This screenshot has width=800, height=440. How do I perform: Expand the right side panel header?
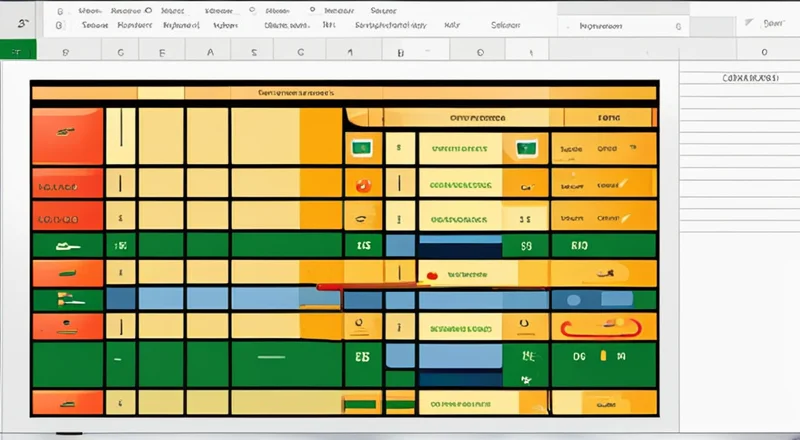738,76
